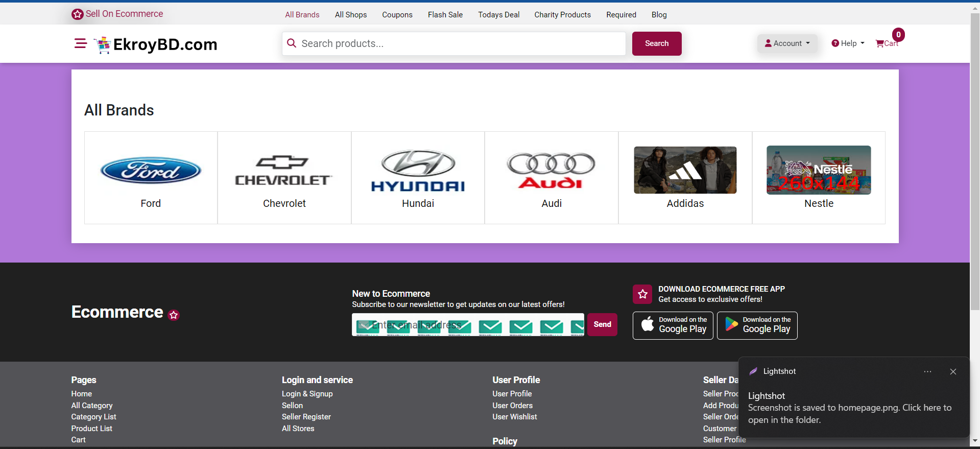Open the Login & Signup footer link
This screenshot has height=449, width=980.
click(307, 394)
